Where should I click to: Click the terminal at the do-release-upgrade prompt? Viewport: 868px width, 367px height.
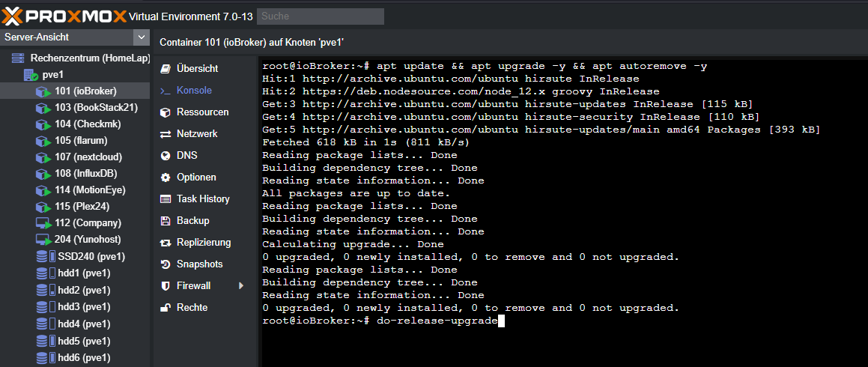pyautogui.click(x=437, y=321)
